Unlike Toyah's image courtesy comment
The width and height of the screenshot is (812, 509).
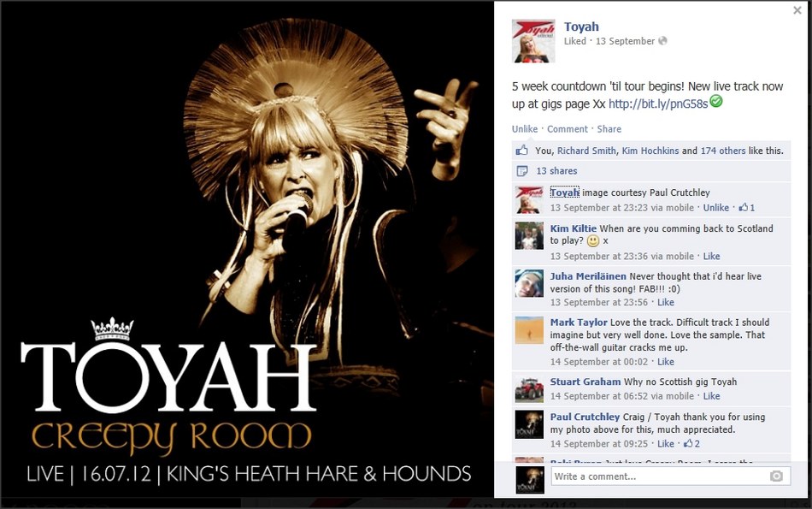click(715, 207)
